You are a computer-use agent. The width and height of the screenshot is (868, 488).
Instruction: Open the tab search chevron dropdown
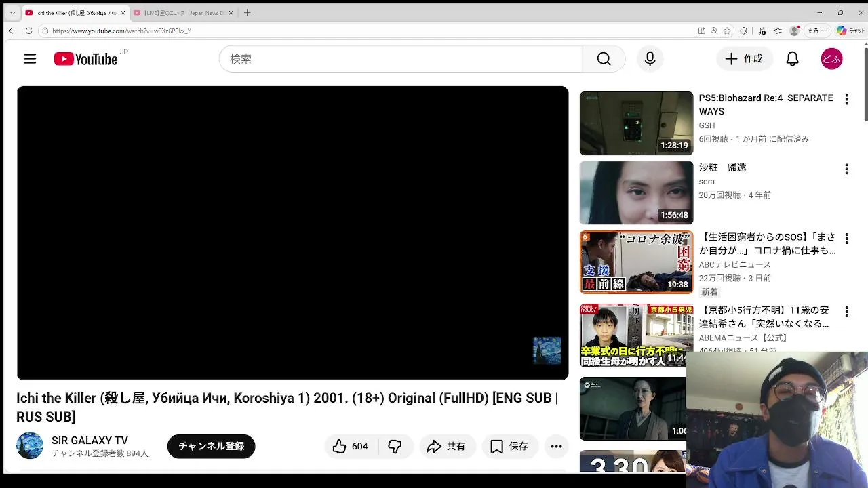tap(12, 12)
